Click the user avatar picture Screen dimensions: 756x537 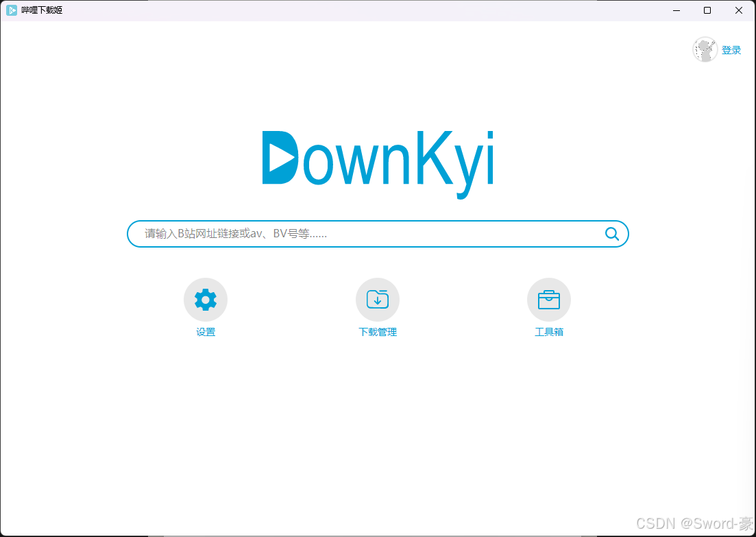(x=705, y=49)
